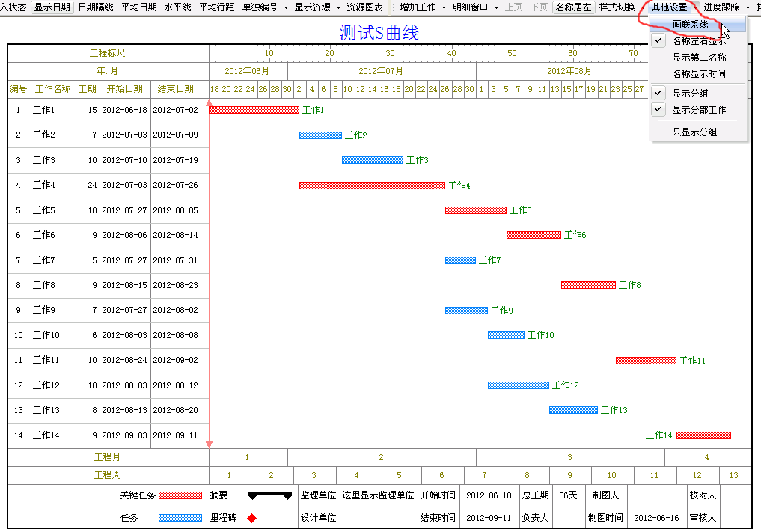Expand the 明细窗口 dropdown arrow

click(x=496, y=7)
